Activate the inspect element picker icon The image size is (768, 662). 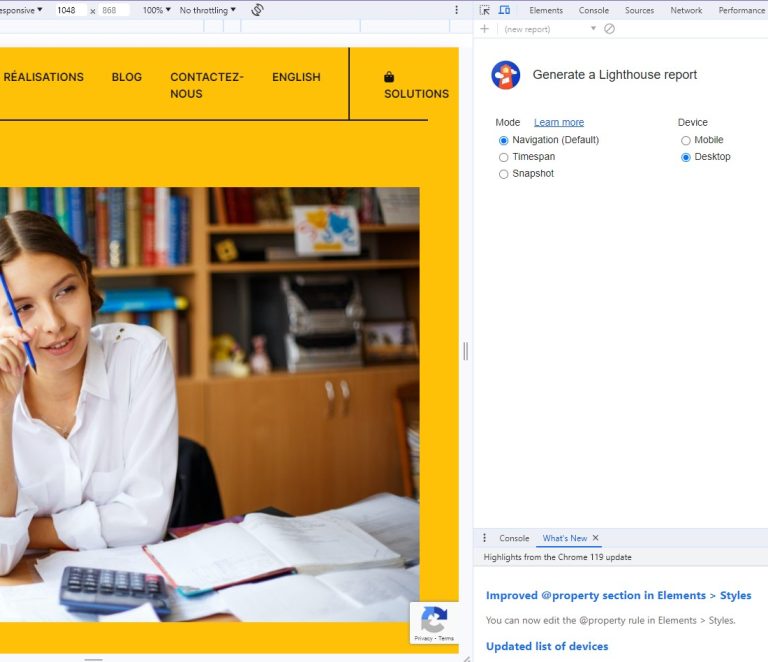(x=485, y=10)
